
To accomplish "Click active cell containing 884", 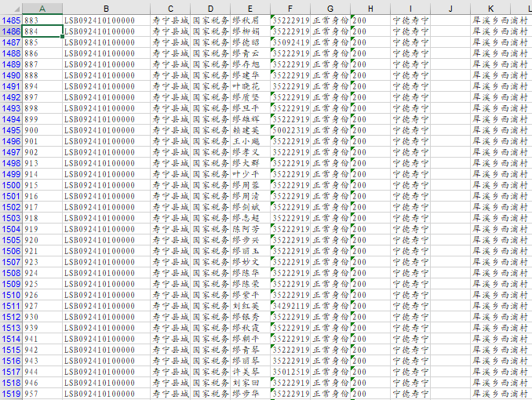I will pyautogui.click(x=42, y=31).
